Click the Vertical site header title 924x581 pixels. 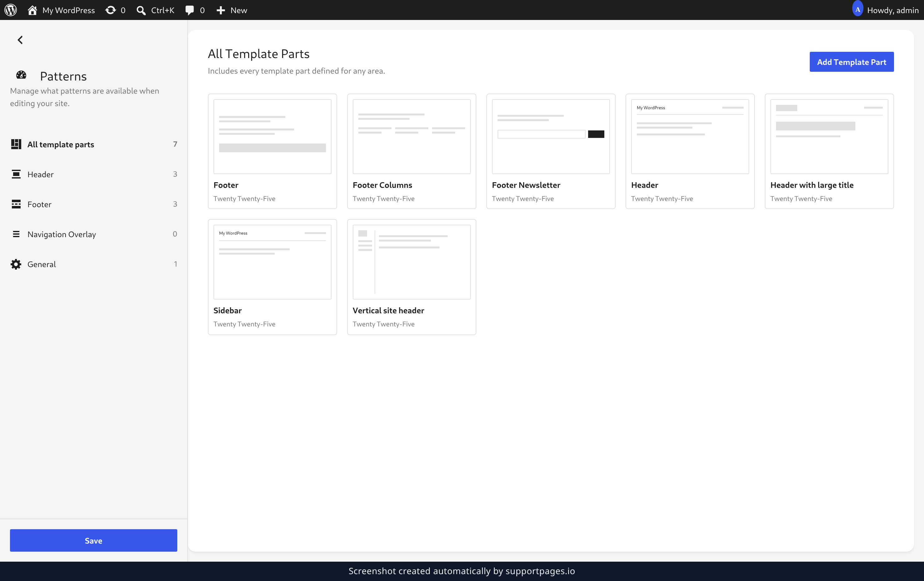click(388, 310)
